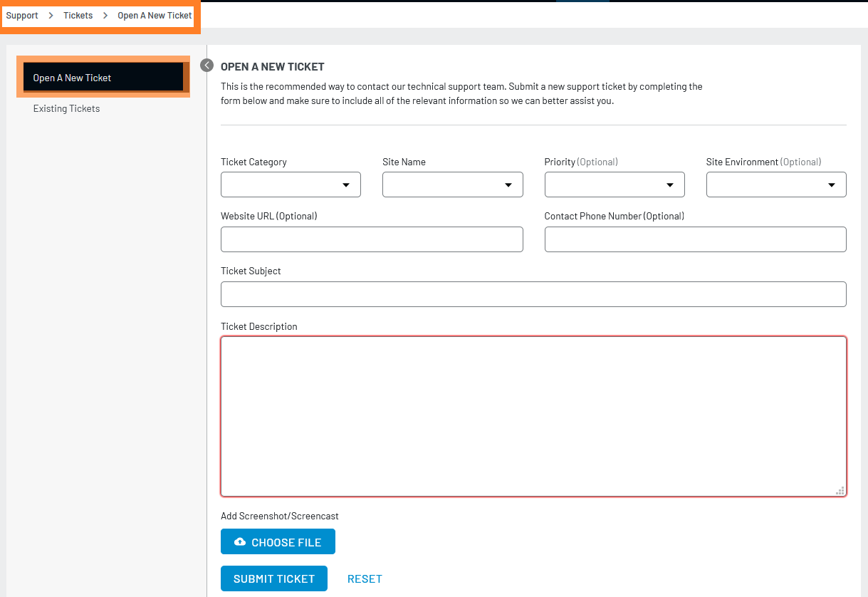The height and width of the screenshot is (597, 868).
Task: Select Open A New Ticket in sidebar
Action: [103, 78]
